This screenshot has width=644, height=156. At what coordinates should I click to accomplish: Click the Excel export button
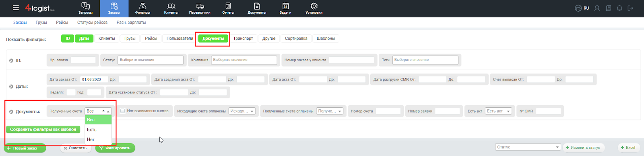pos(628,148)
